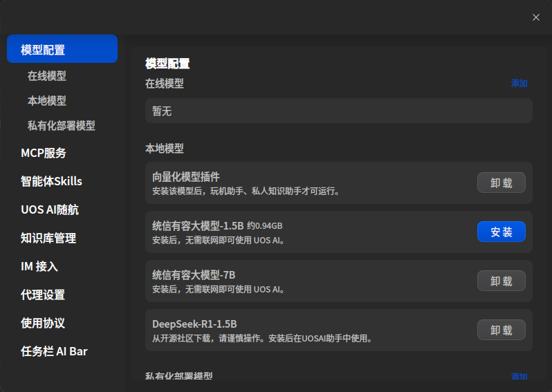Open 使用协议 settings page
Viewport: 552px width, 392px height.
click(x=43, y=323)
